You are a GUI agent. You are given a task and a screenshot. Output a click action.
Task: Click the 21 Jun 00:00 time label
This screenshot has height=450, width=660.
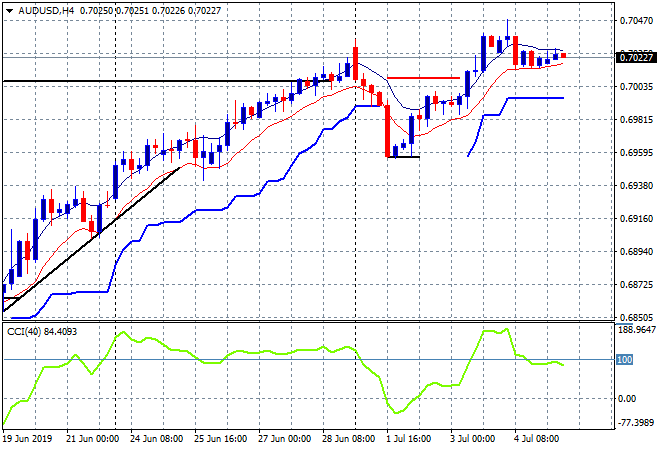tap(93, 439)
